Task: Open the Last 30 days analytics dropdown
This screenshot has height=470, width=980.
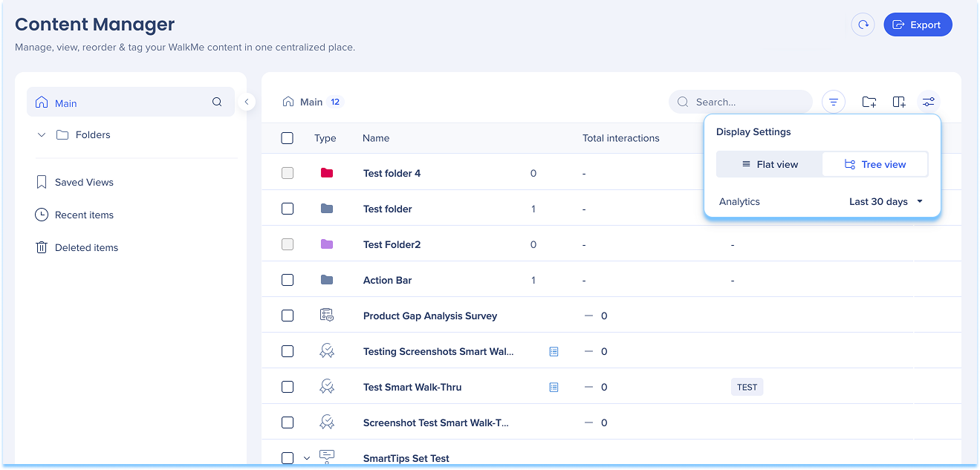Action: (886, 202)
